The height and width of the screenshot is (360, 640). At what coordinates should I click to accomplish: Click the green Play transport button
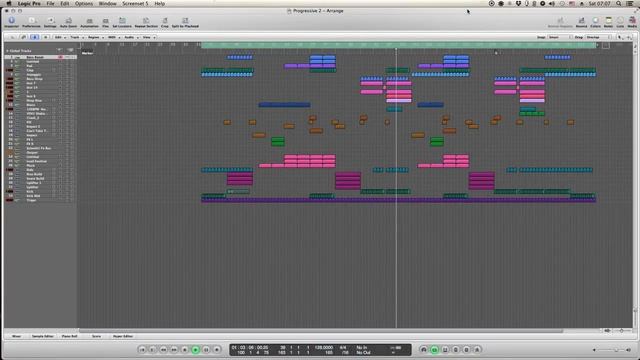tap(196, 349)
